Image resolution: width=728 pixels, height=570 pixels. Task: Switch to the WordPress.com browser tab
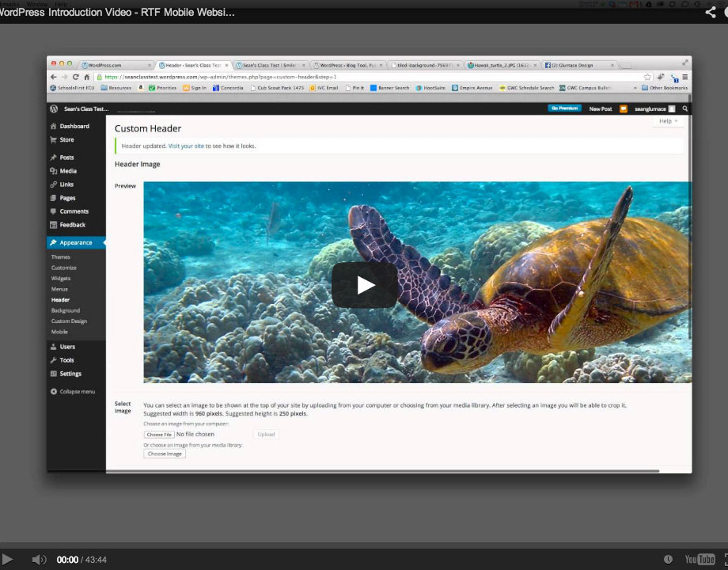pos(116,66)
